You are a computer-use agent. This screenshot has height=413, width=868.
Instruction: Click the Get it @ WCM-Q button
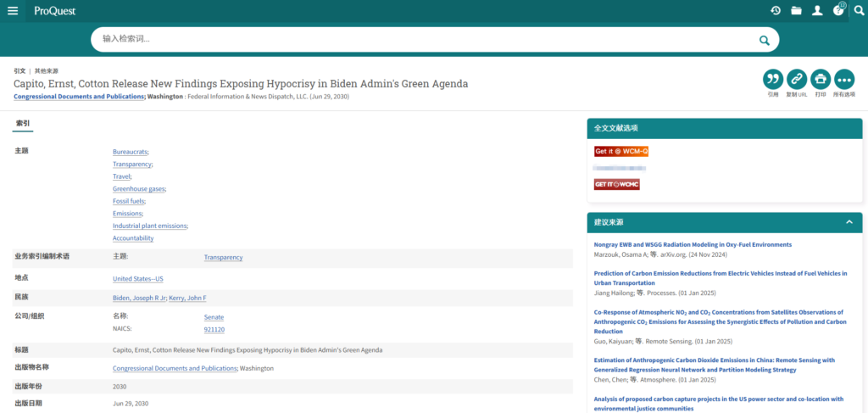point(620,151)
